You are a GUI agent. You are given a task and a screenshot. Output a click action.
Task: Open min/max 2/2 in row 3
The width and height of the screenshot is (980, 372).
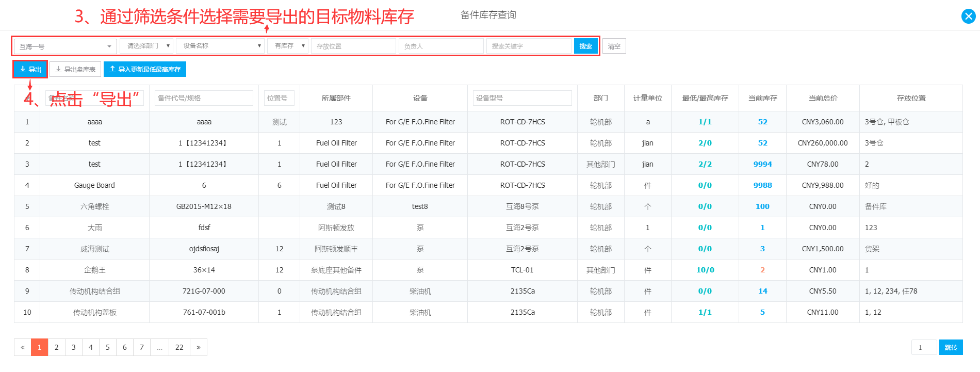705,164
